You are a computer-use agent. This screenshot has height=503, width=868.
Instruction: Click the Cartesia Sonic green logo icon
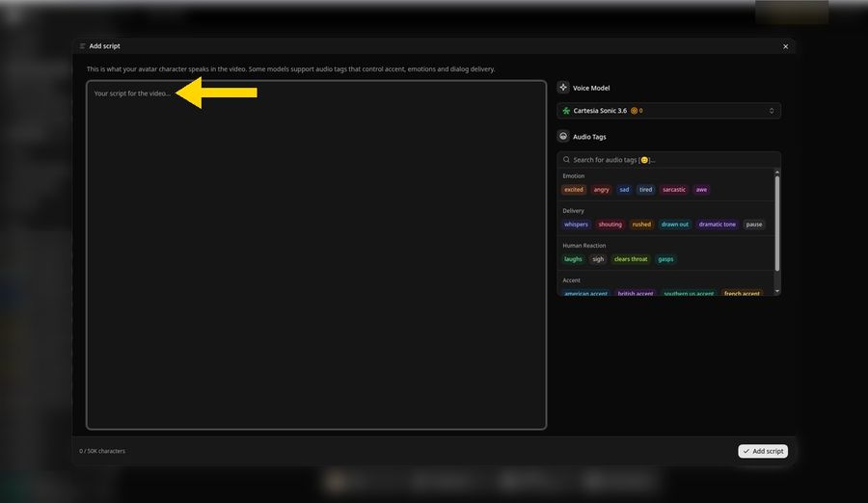[x=566, y=111]
